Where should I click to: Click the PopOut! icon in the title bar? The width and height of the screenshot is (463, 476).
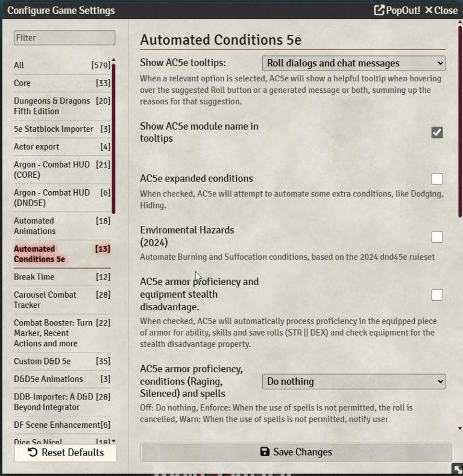pos(379,10)
